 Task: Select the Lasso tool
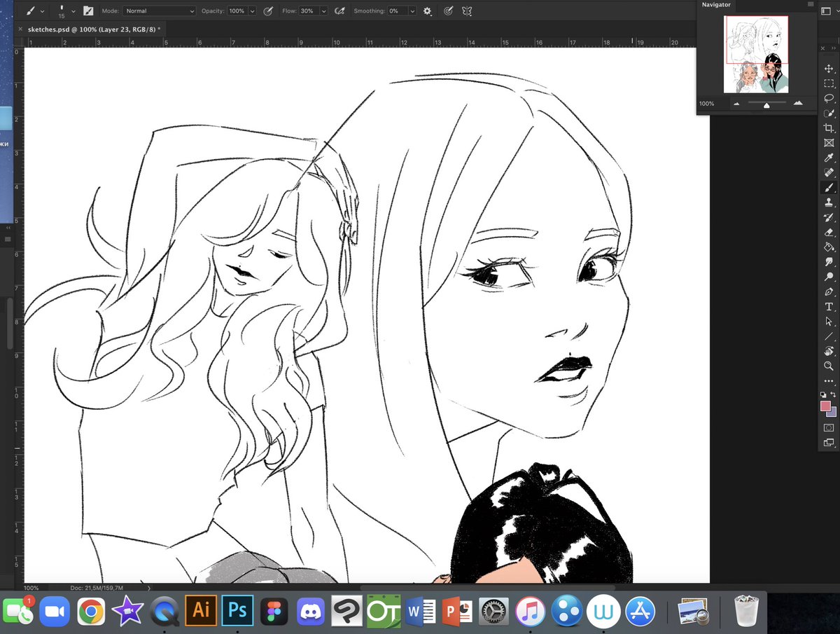(829, 98)
